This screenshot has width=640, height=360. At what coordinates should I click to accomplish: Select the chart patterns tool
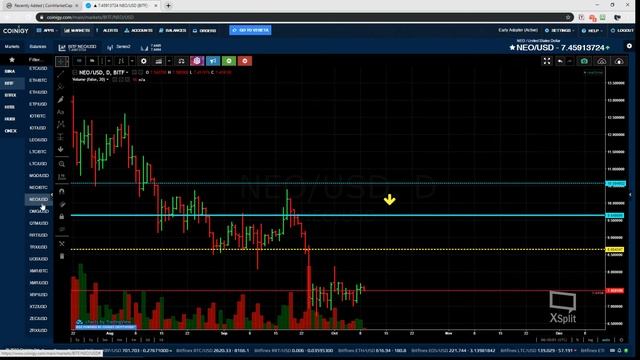[x=61, y=124]
